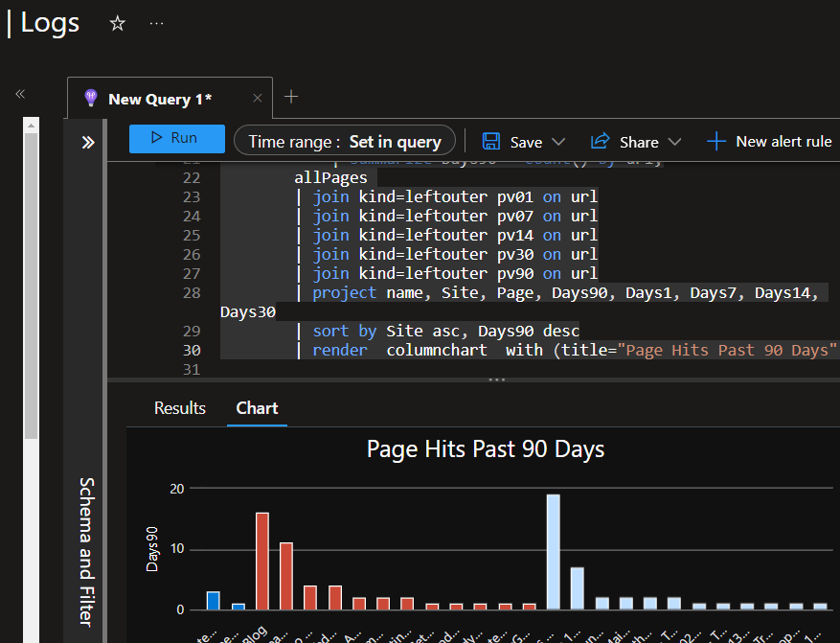This screenshot has width=840, height=643.
Task: Select the Chart tab
Action: (x=257, y=407)
